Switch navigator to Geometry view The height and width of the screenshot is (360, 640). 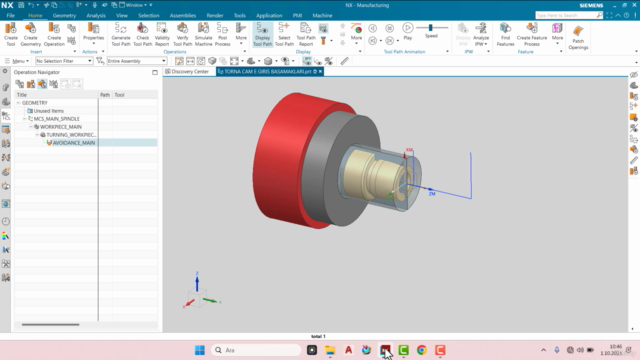[42, 84]
